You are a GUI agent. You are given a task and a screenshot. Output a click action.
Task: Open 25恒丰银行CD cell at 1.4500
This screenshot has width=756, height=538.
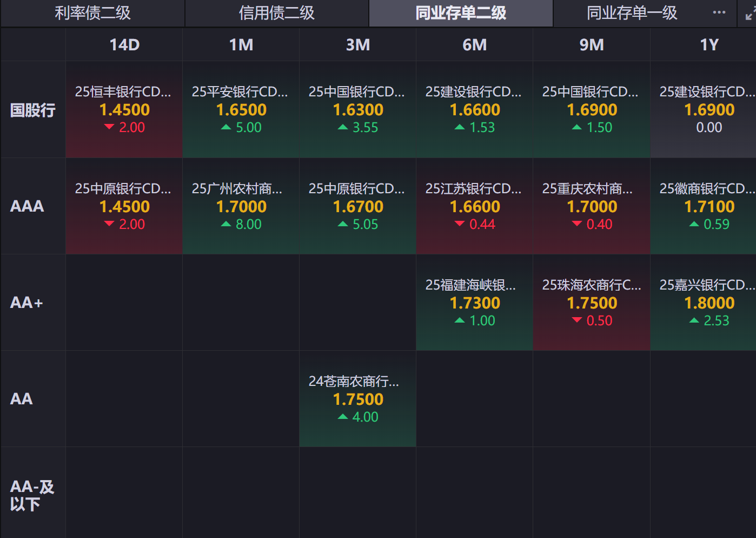(x=124, y=110)
